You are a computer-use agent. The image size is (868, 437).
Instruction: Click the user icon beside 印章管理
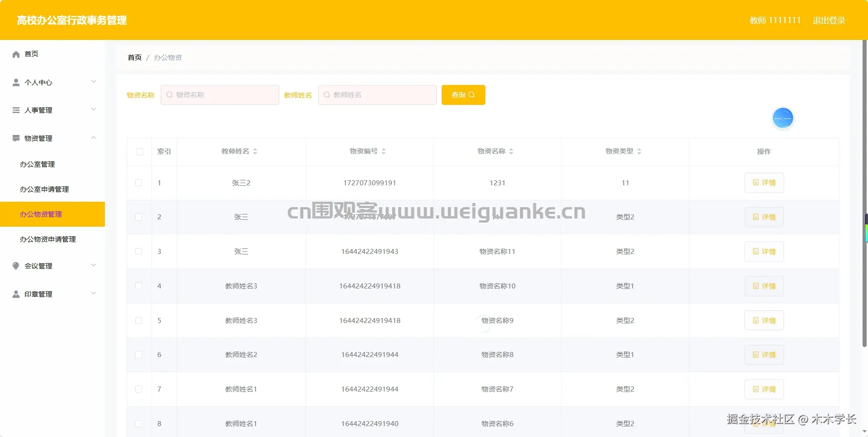tap(16, 294)
